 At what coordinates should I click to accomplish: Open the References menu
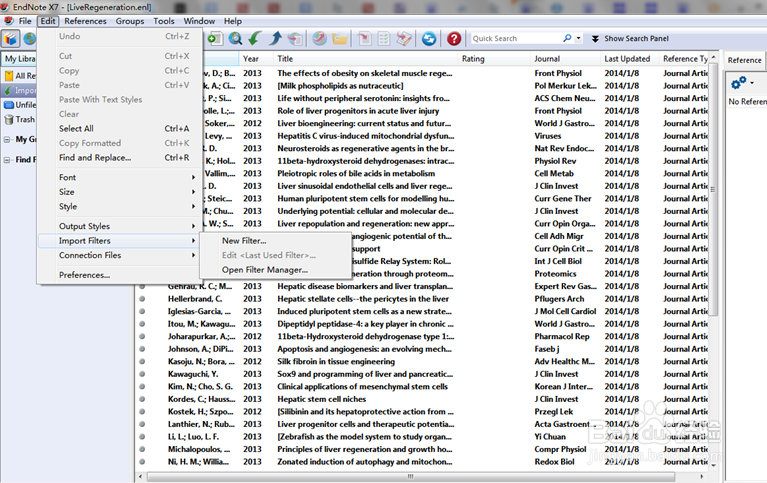(x=85, y=21)
